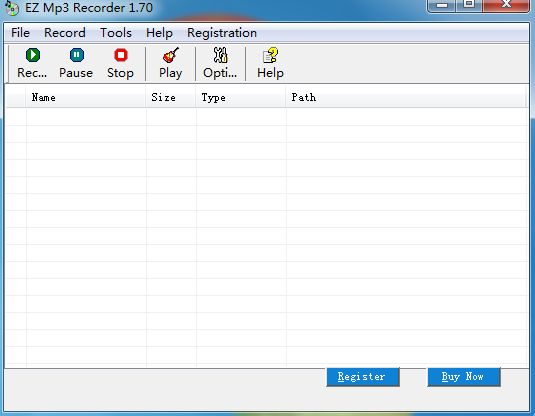Minimize the EZ Mp3 Recorder window

coord(442,5)
